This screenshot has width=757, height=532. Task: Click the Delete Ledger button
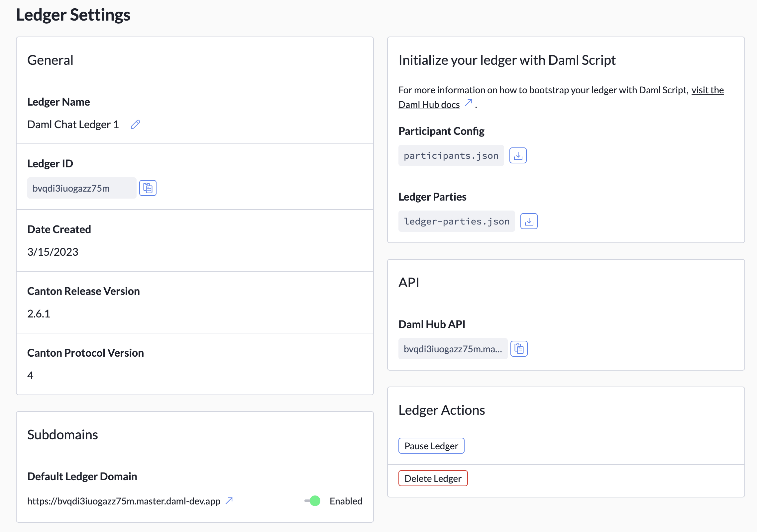[433, 478]
